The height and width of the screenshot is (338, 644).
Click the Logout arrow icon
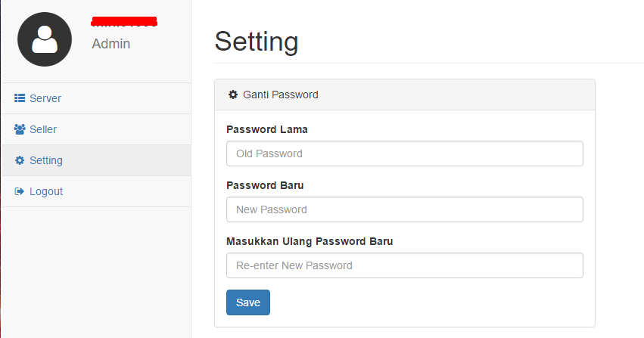(20, 191)
